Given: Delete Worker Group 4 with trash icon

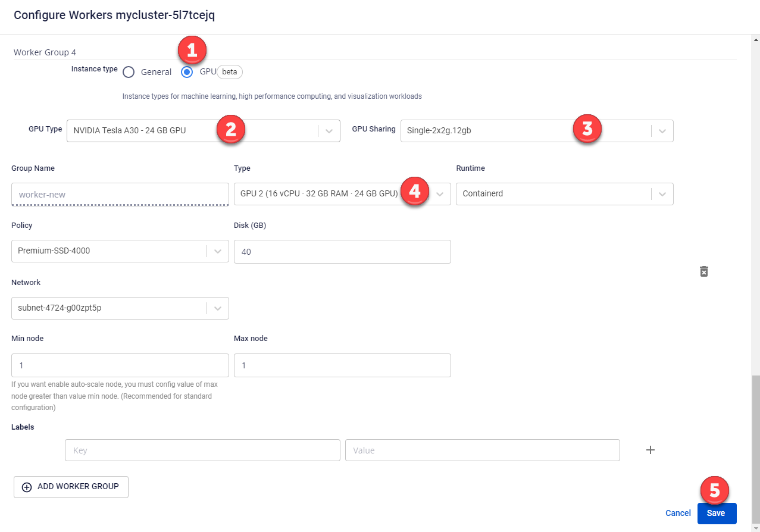Looking at the screenshot, I should pos(703,271).
